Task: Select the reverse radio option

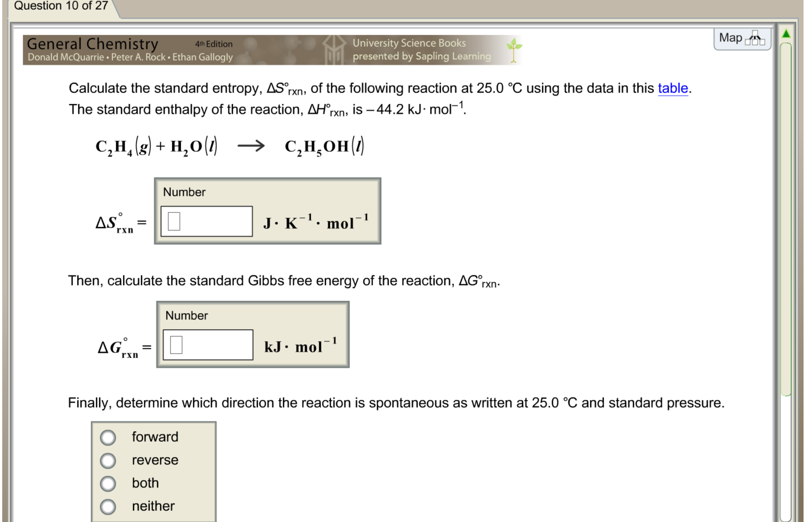Action: click(108, 461)
